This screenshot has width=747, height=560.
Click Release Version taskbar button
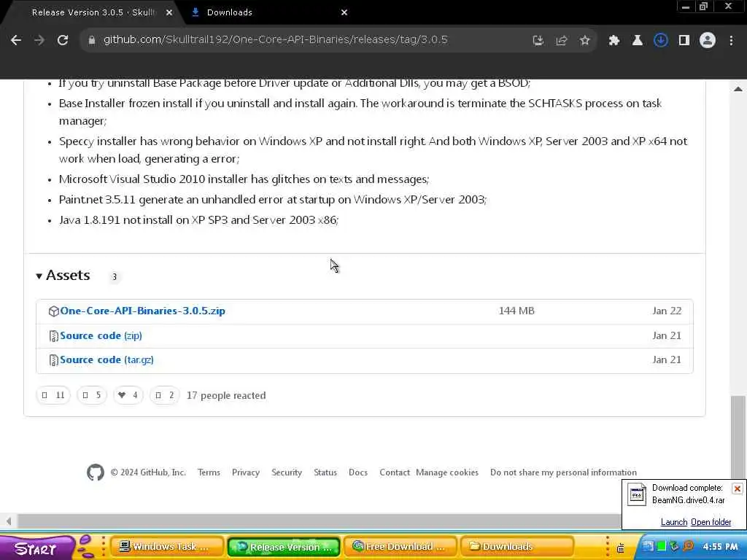coord(284,547)
